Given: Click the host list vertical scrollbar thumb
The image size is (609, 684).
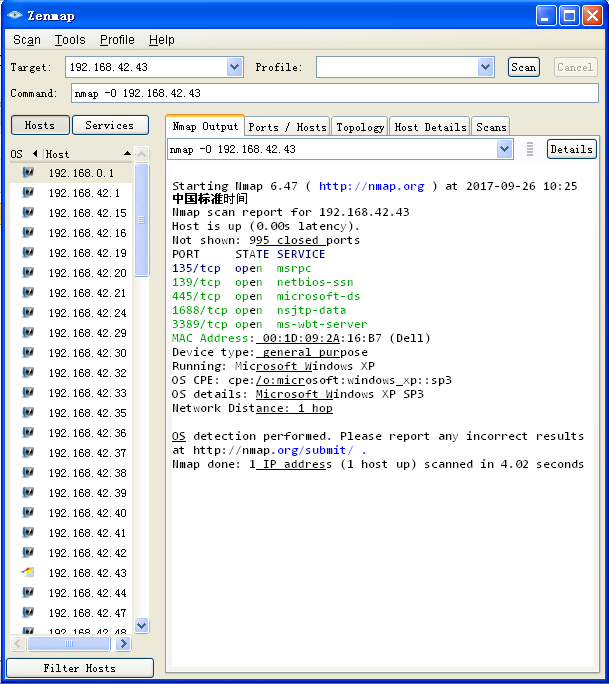Looking at the screenshot, I should point(141,220).
